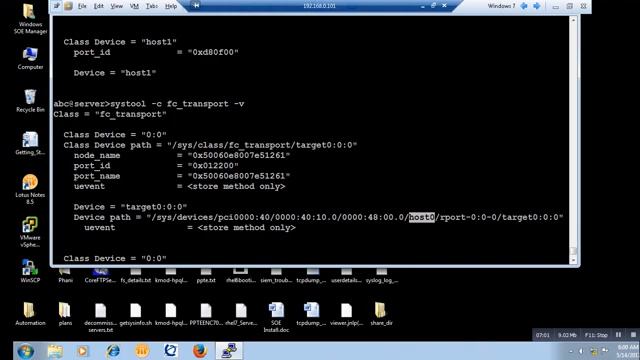Select the Windows 7 VM label
640x360 pixels.
[501, 6]
